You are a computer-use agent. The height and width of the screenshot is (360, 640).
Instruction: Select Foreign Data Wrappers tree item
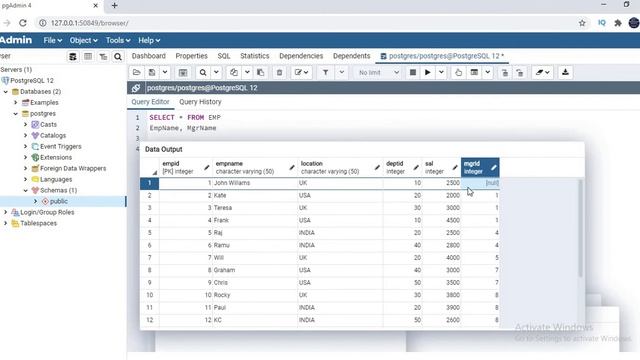(73, 168)
